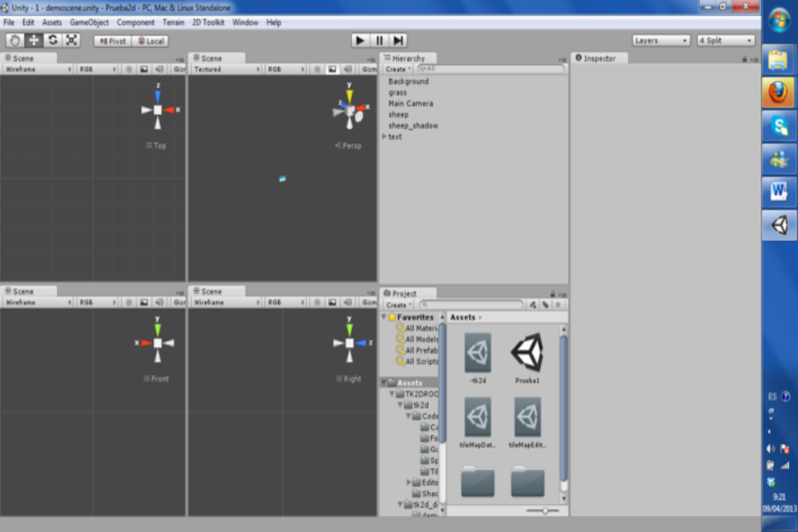Select the Rotate tool
798x532 pixels.
pos(51,39)
